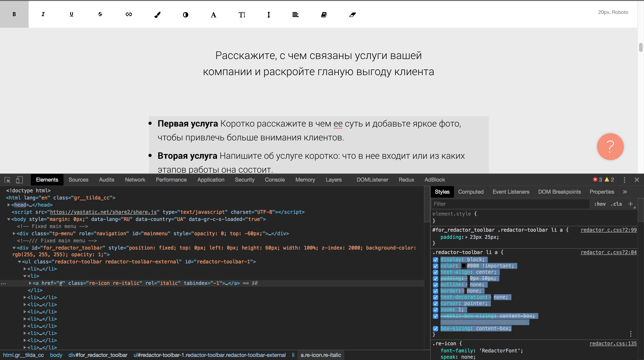
Task: Toggle device toolbar in DevTools
Action: pyautogui.click(x=19, y=180)
